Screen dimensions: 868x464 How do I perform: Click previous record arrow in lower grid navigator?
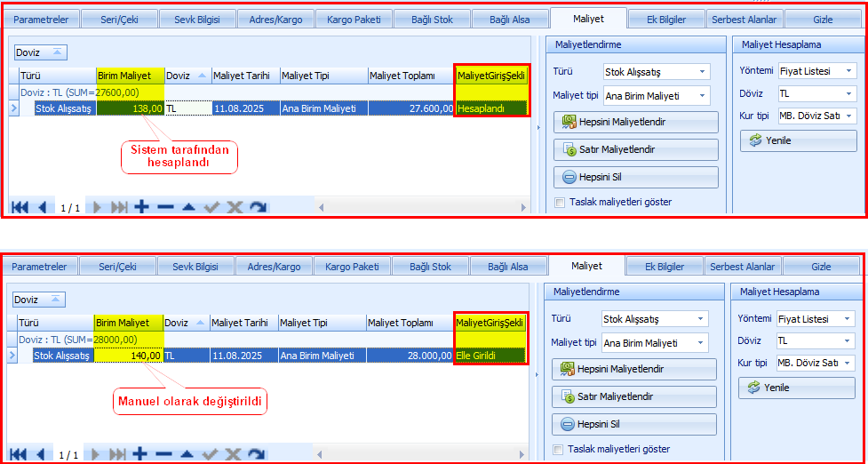40,454
